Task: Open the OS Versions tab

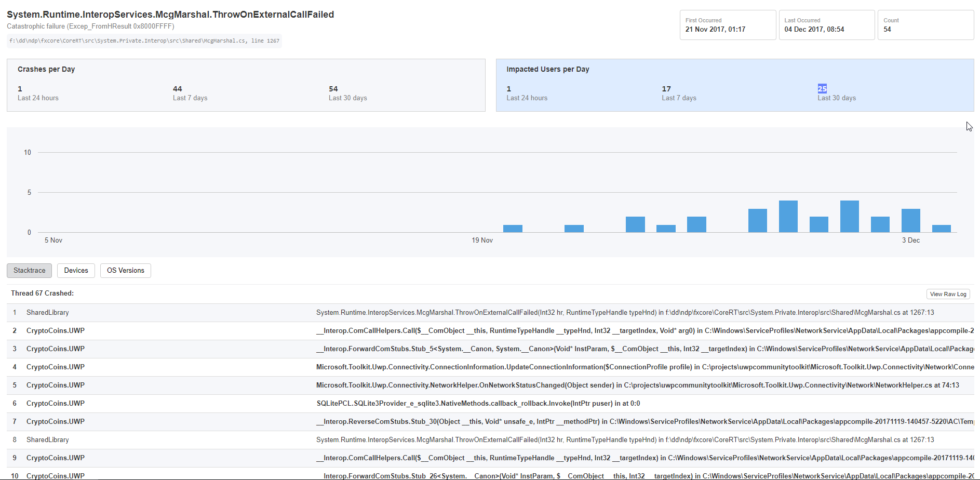Action: coord(125,270)
